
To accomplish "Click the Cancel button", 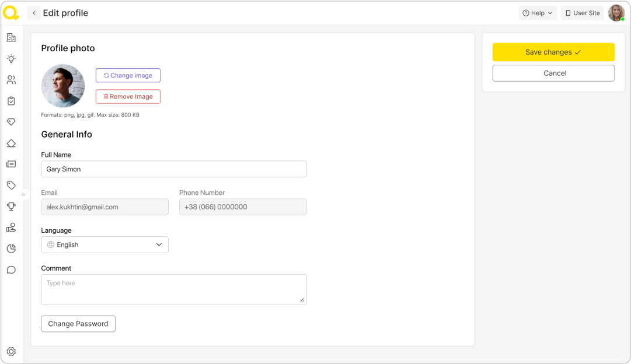I will [553, 73].
